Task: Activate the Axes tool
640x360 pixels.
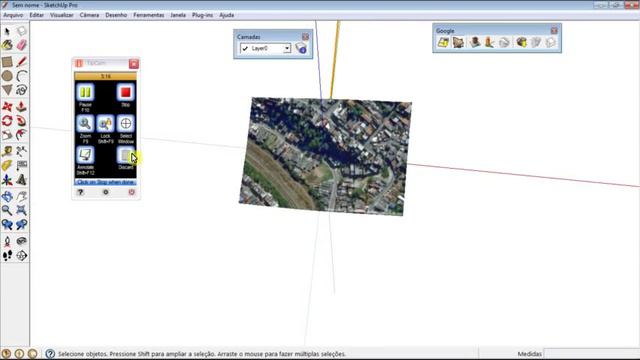Action: pyautogui.click(x=7, y=180)
